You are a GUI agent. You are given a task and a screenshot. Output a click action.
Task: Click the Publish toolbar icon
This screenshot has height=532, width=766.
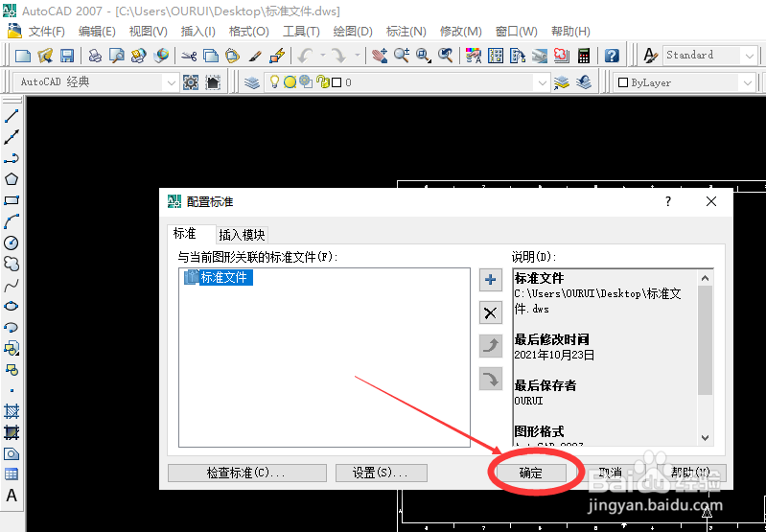coord(139,56)
